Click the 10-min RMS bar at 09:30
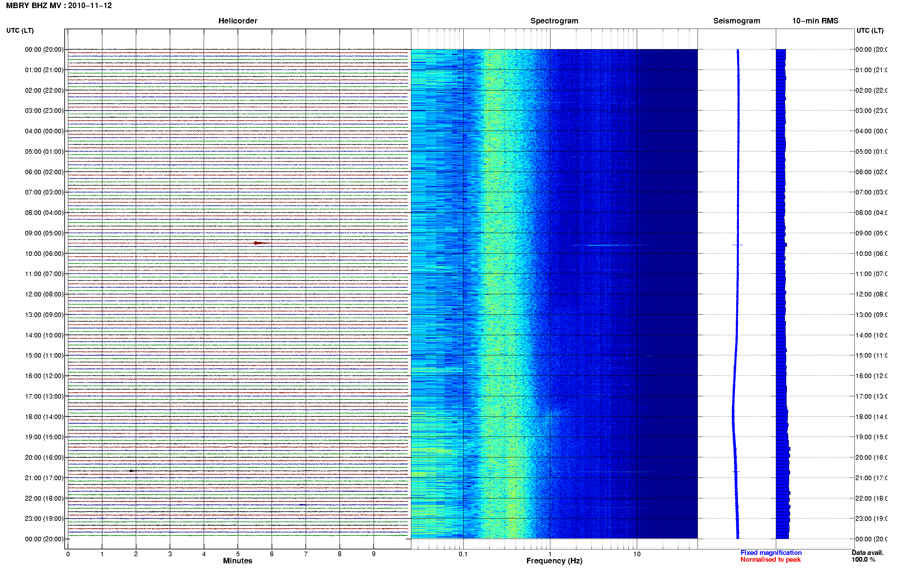 pyautogui.click(x=781, y=245)
